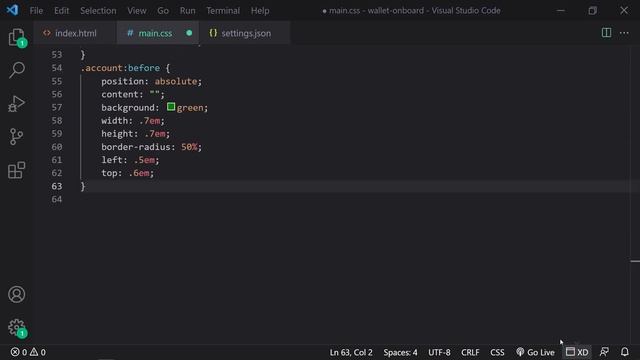Open notifications bell in status bar
This screenshot has width=640, height=360.
624,352
